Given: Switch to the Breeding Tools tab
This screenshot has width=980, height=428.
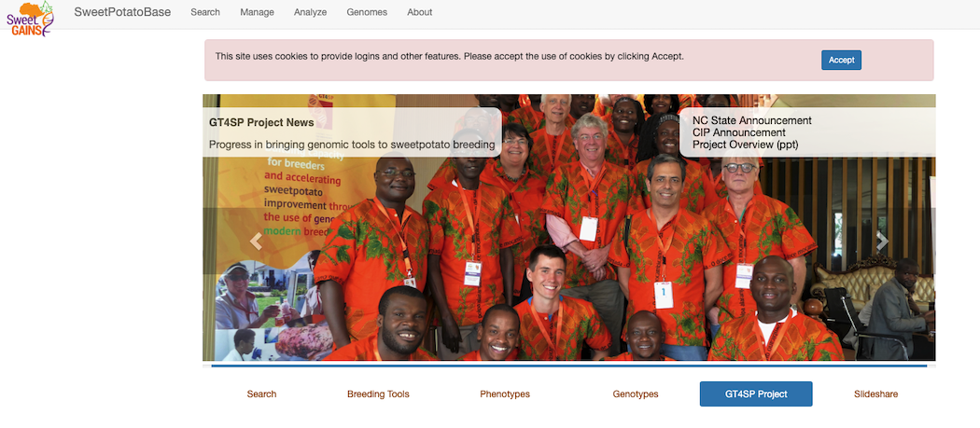Looking at the screenshot, I should point(378,393).
